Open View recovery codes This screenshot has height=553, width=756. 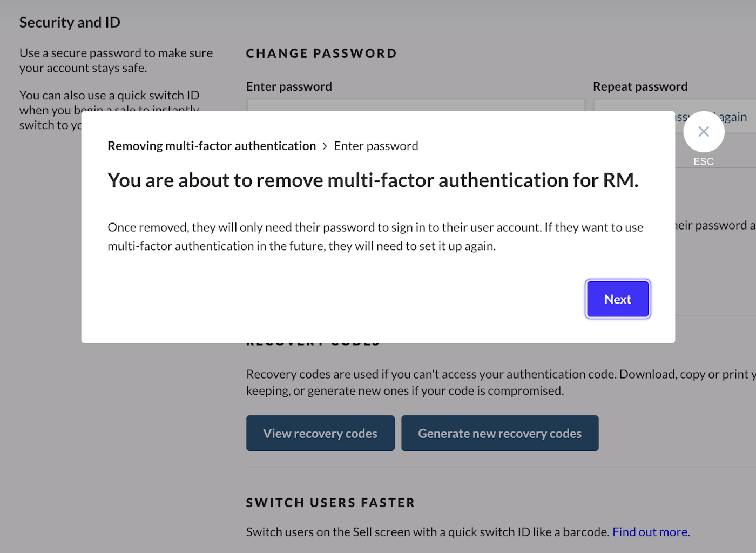pos(320,433)
